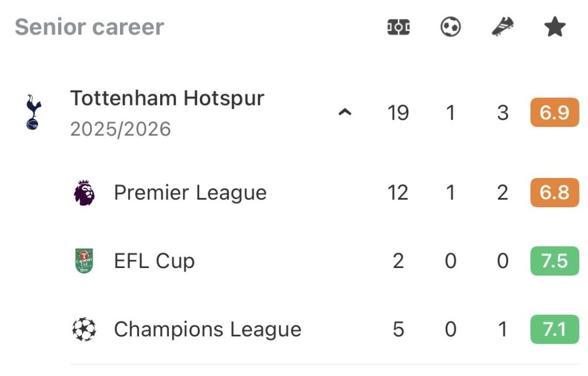Click the 19 total appearances value

click(398, 113)
